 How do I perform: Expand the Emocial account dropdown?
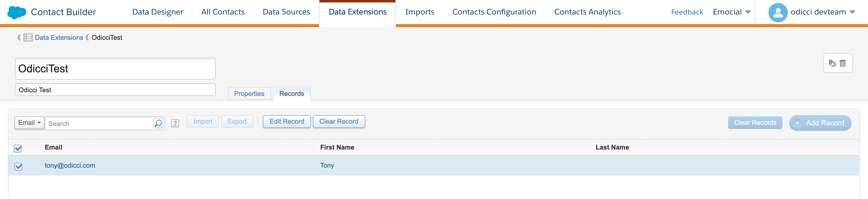748,12
